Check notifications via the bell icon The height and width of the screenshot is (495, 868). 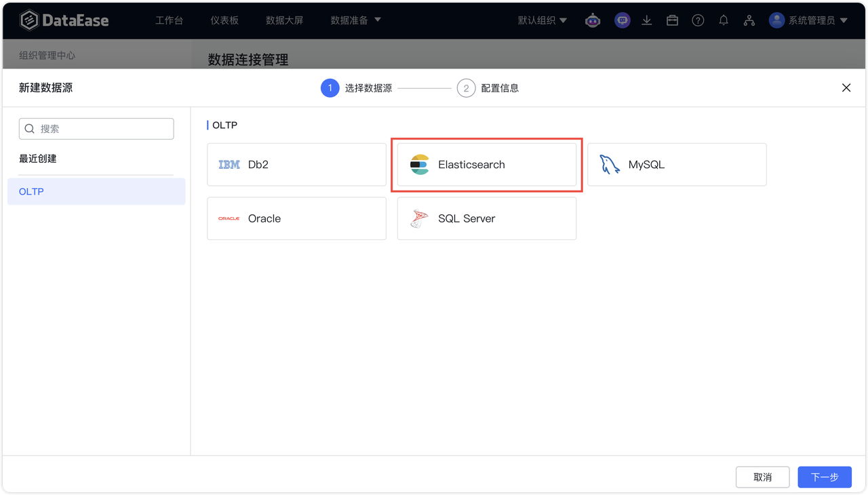point(723,20)
